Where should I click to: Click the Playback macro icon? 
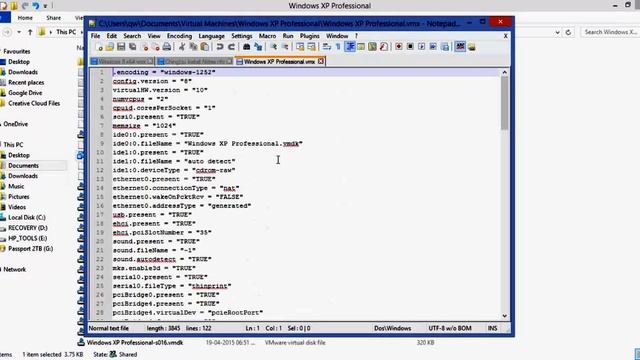[422, 47]
